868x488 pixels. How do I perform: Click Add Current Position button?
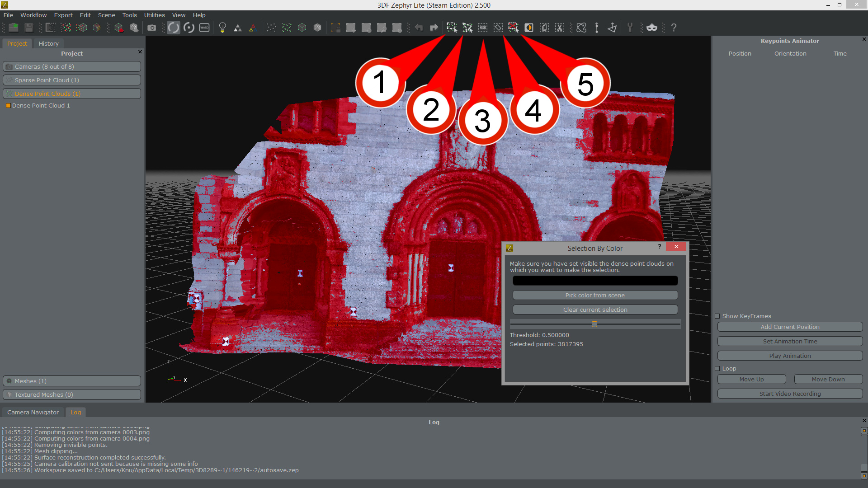790,327
